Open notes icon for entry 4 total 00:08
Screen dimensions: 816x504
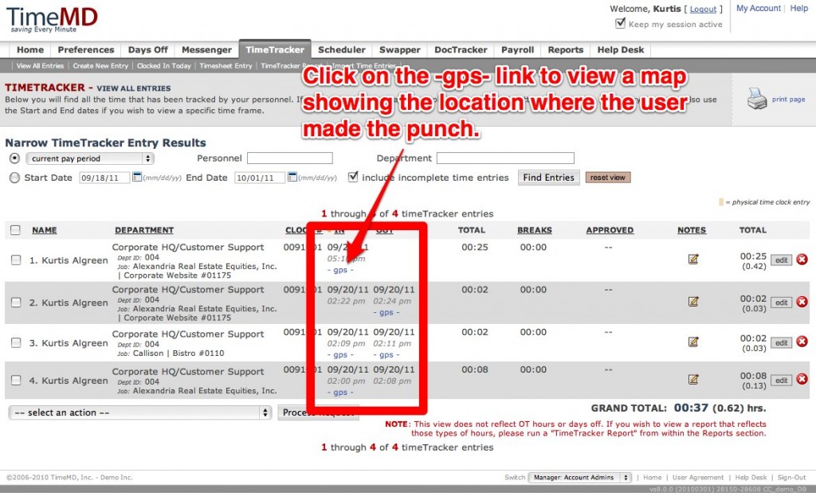693,380
